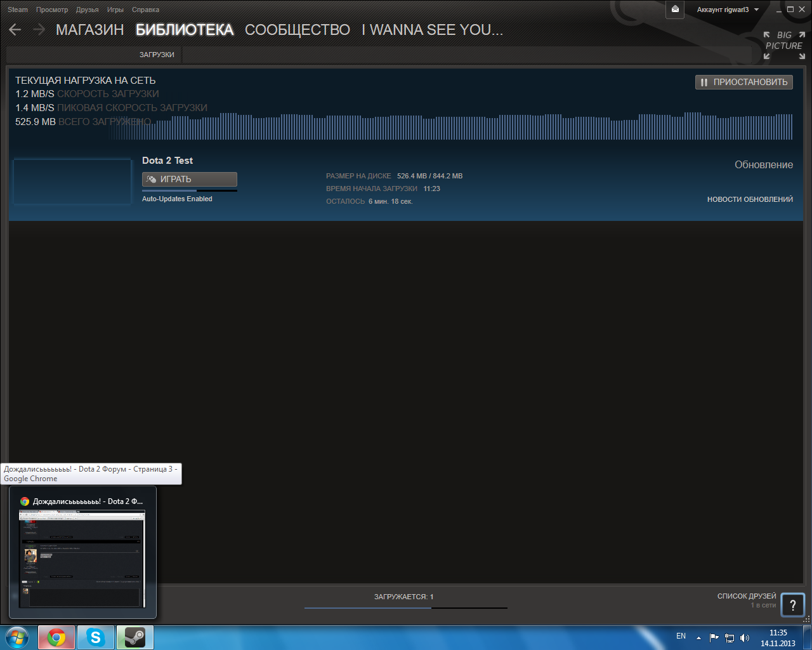Open the EN language selector

point(681,636)
